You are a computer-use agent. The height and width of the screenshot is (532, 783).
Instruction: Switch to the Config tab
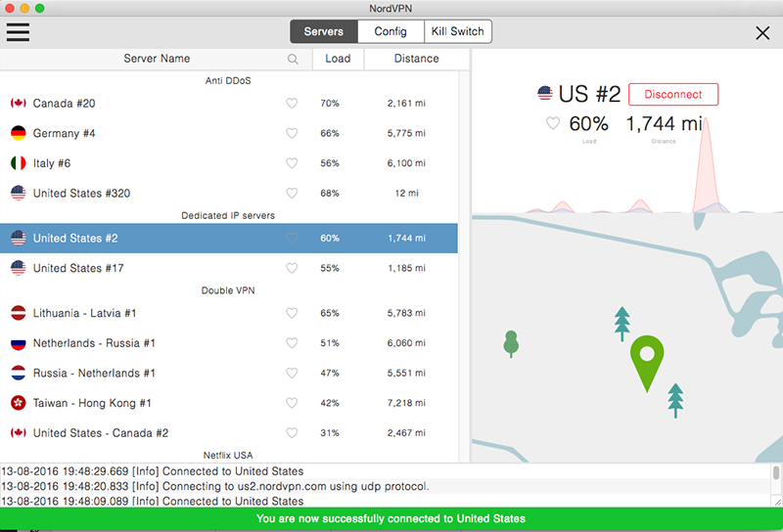[391, 31]
